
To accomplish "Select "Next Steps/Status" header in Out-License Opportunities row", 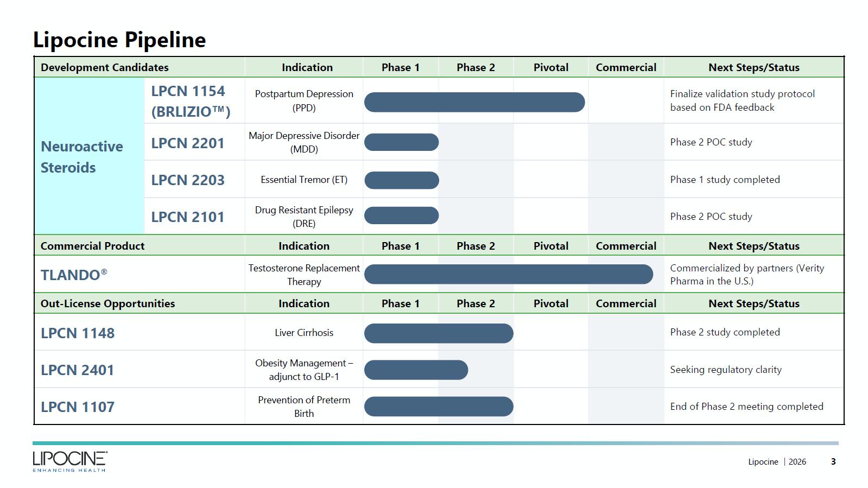I will tap(754, 303).
